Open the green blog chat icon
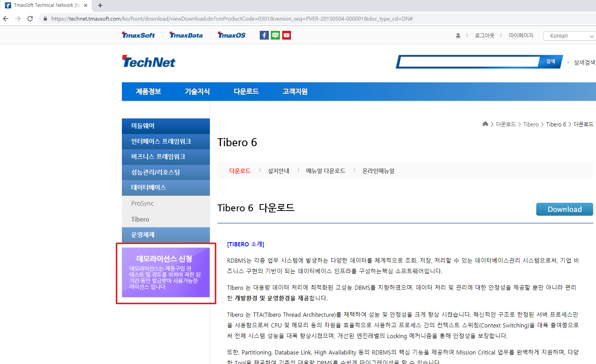This screenshot has width=596, height=364. tap(275, 35)
